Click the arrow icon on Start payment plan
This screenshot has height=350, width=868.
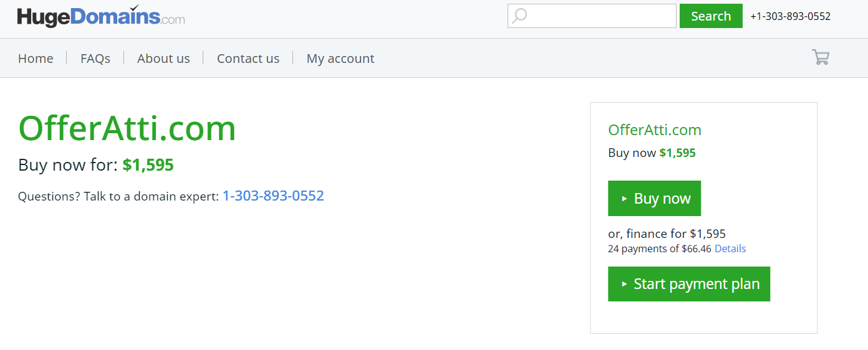click(624, 284)
